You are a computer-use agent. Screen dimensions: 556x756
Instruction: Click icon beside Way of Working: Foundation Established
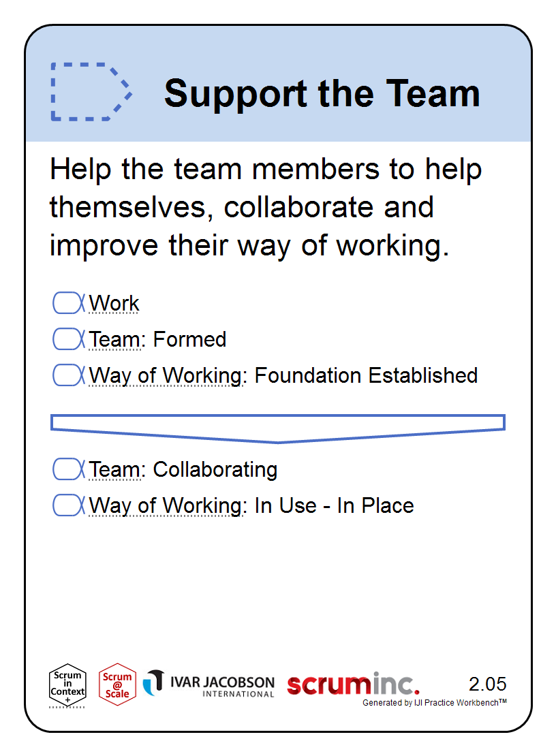pyautogui.click(x=69, y=375)
